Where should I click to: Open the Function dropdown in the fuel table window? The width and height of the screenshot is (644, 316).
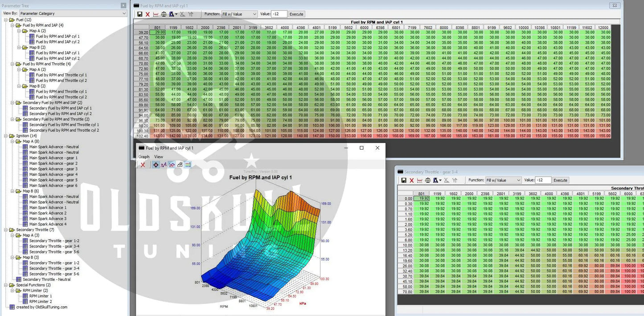tap(239, 14)
